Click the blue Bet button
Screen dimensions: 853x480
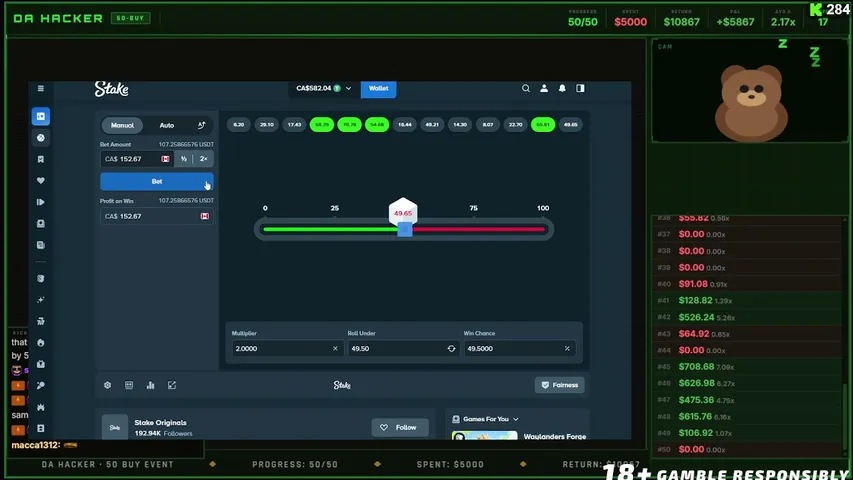click(x=157, y=181)
